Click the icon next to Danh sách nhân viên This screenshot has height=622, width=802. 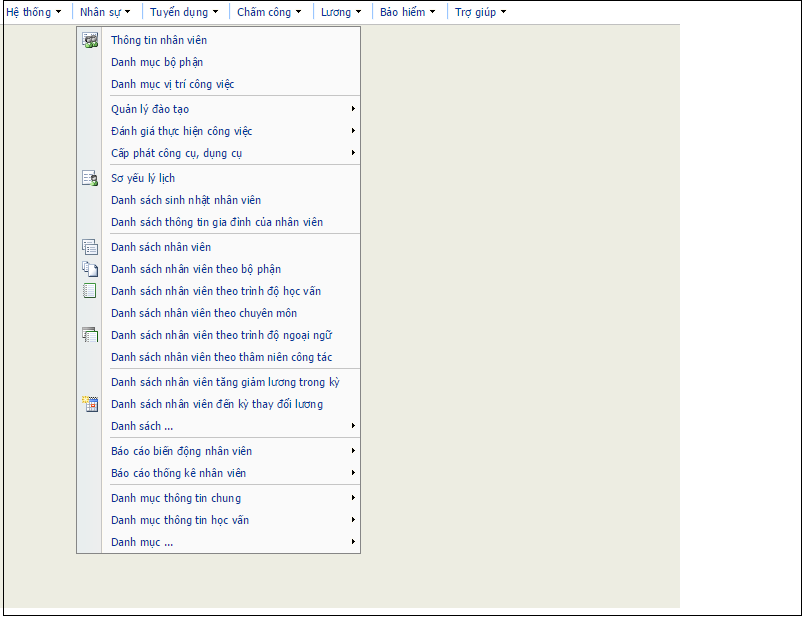pyautogui.click(x=90, y=247)
